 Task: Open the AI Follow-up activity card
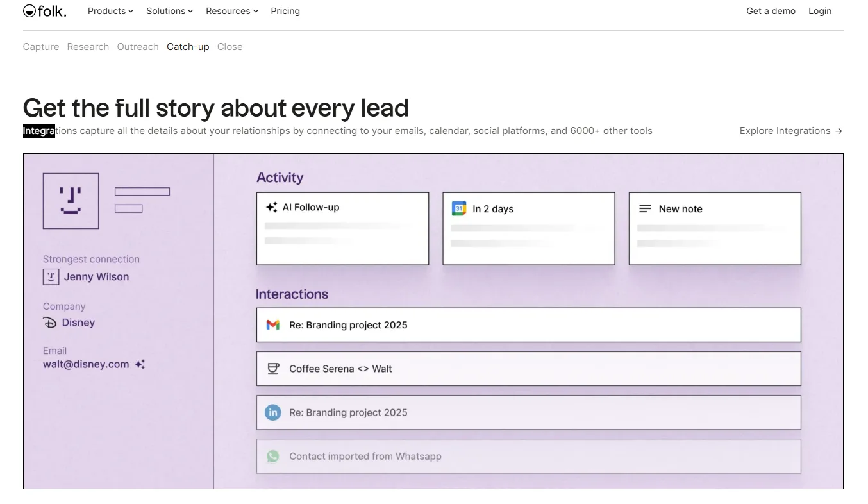342,229
